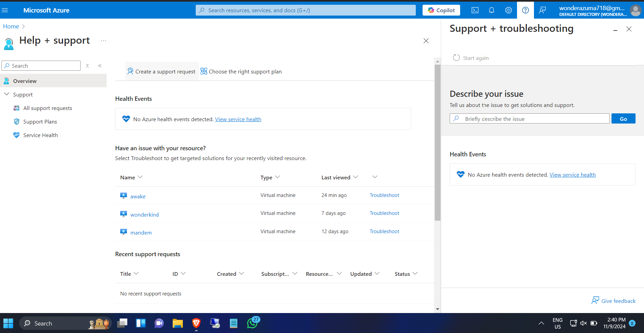Sort support requests by Status

point(406,274)
